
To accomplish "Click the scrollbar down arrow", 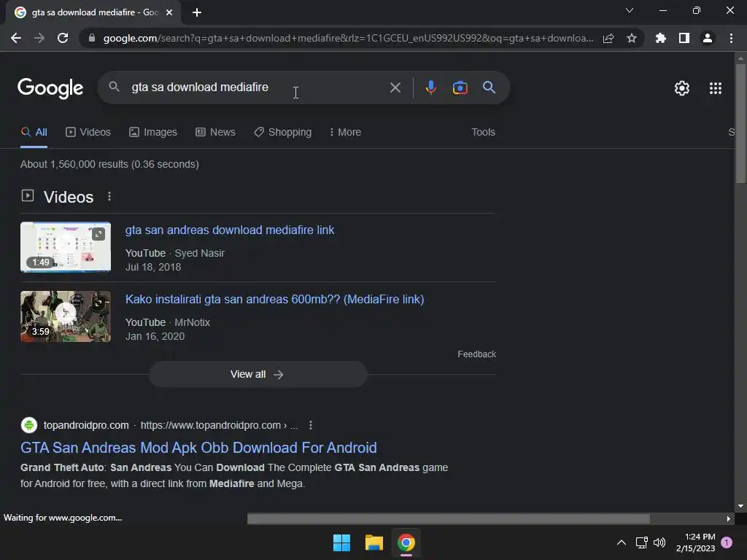I will click(740, 506).
